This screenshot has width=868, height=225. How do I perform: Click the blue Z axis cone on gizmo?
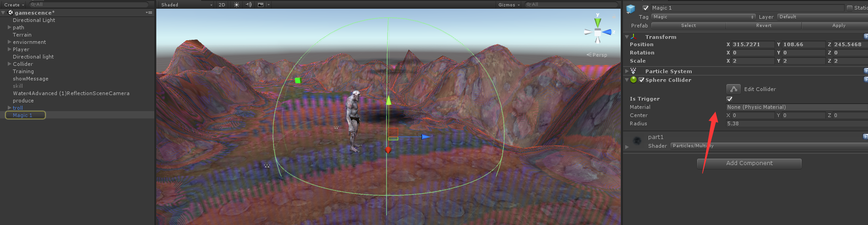[607, 32]
